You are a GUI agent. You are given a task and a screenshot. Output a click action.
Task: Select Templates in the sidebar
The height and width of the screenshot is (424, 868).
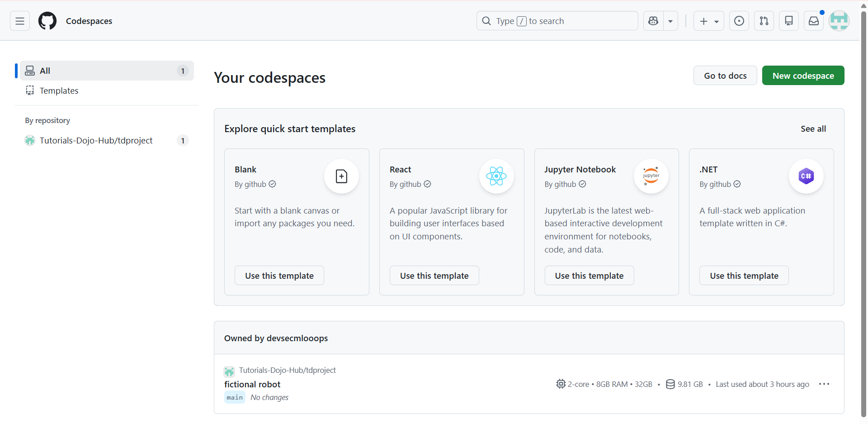click(x=59, y=91)
